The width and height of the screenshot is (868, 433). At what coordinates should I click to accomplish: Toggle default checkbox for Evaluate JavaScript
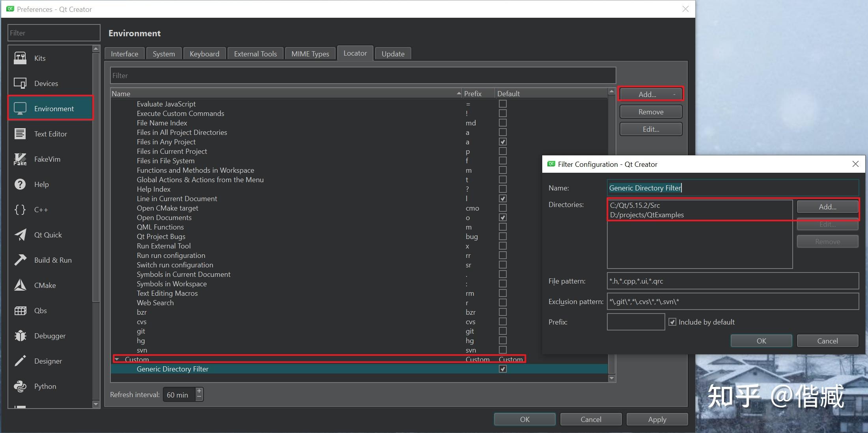(502, 104)
